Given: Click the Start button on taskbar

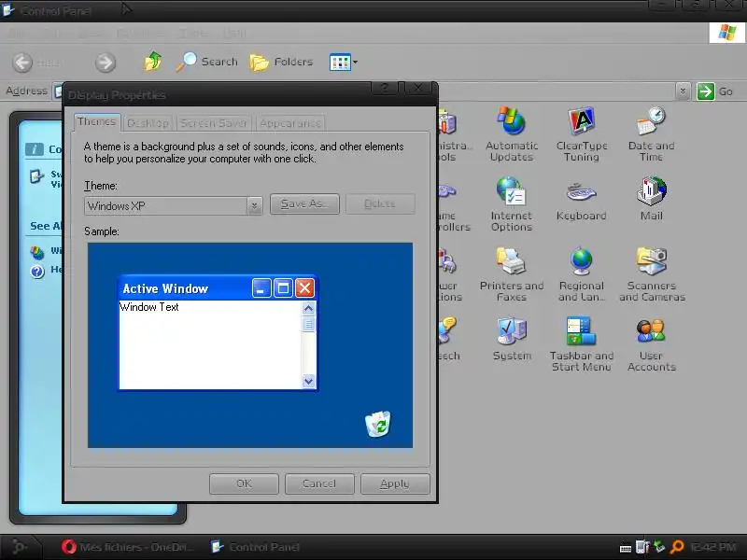Looking at the screenshot, I should pos(19,547).
